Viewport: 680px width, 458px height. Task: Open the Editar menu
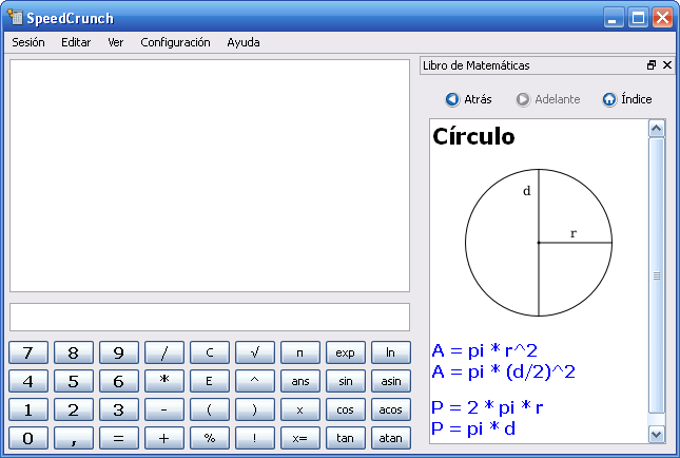[76, 43]
